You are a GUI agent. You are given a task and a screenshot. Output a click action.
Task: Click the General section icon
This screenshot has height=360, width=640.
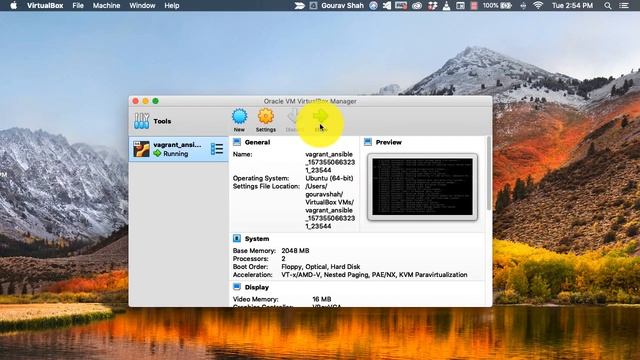point(237,142)
